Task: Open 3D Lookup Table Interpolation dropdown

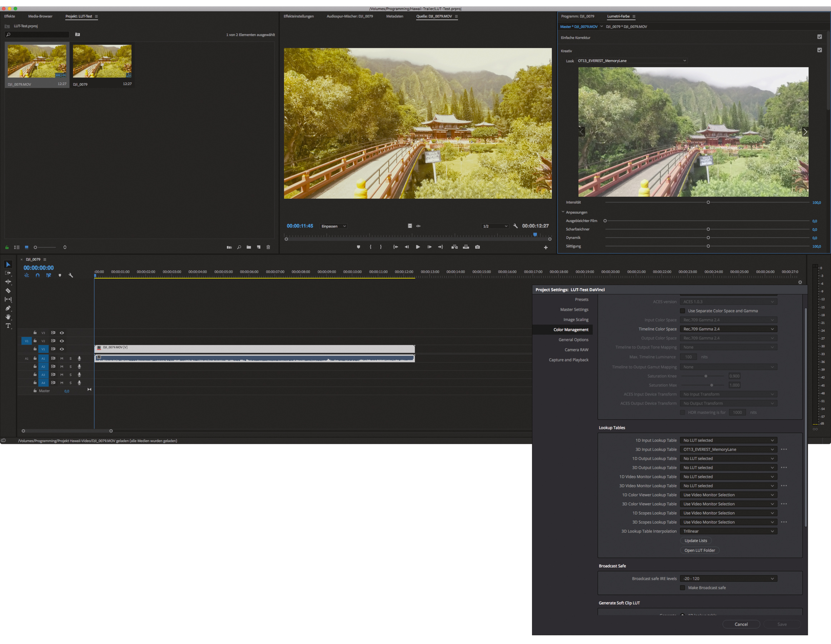Action: tap(728, 531)
